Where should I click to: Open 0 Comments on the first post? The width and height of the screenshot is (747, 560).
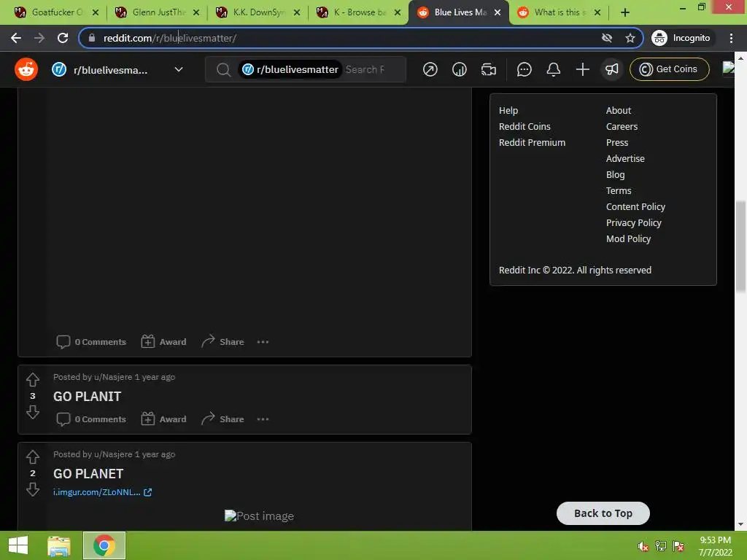click(x=91, y=342)
